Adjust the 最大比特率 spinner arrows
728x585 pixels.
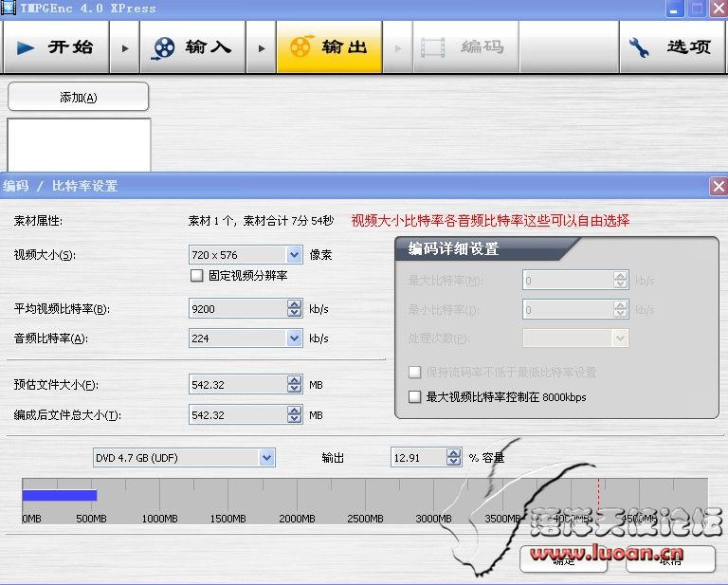pos(620,280)
